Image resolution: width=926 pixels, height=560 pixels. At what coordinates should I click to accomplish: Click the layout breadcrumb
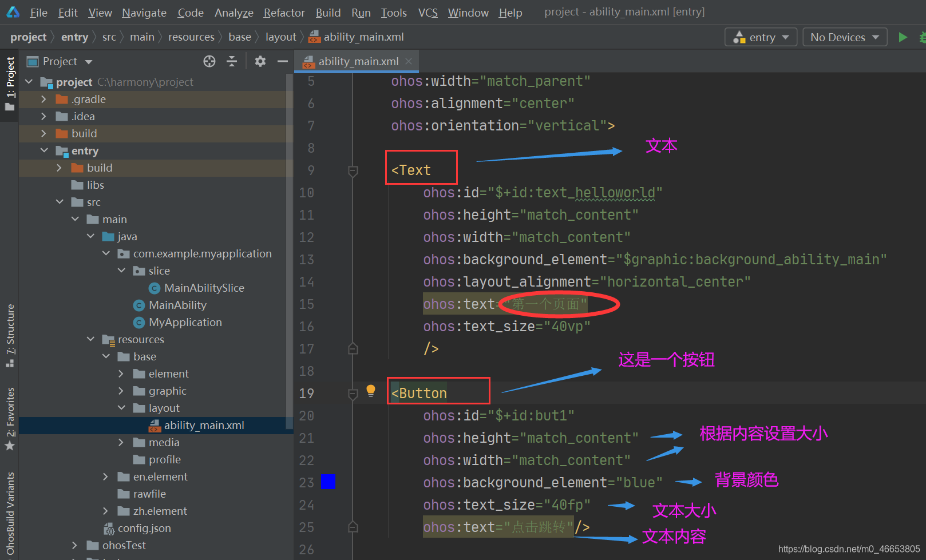[280, 37]
